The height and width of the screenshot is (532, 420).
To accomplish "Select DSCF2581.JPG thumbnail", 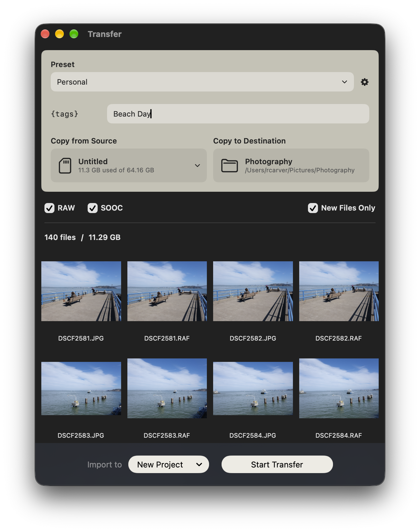I will 81,291.
